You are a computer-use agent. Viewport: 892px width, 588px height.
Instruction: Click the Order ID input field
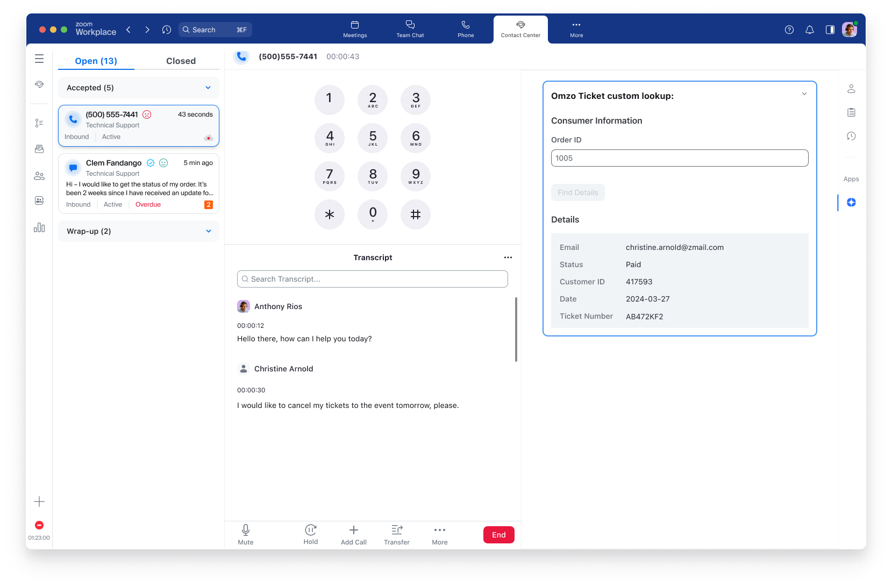click(x=679, y=158)
